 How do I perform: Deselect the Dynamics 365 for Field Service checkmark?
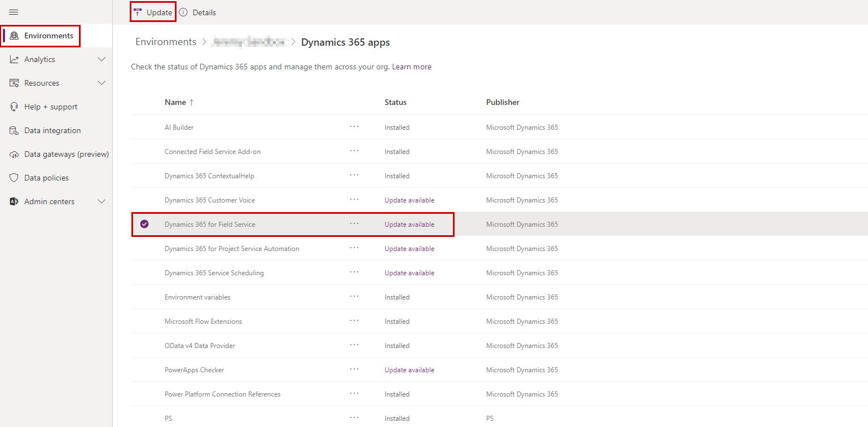coord(144,224)
